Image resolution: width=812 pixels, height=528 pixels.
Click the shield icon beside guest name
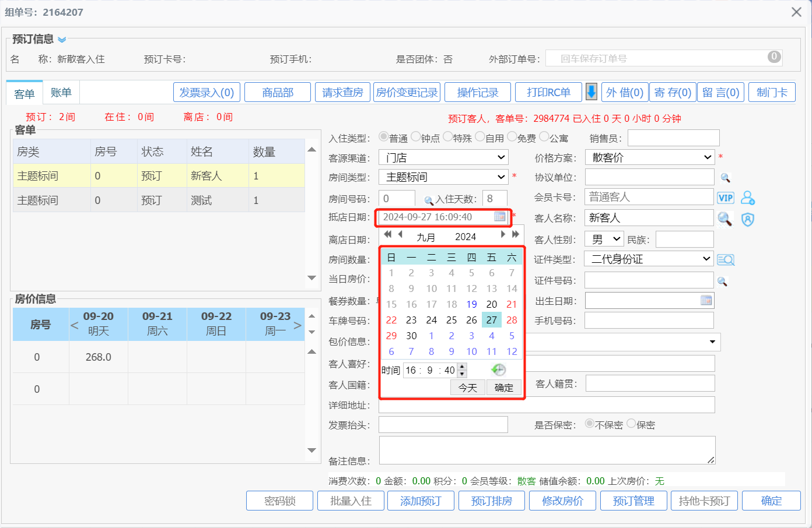[x=748, y=219]
